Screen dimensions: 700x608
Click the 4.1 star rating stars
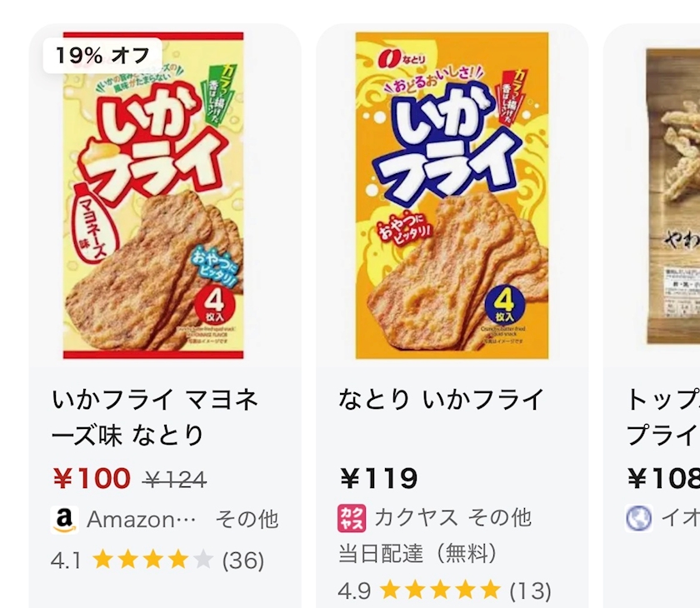[x=152, y=560]
